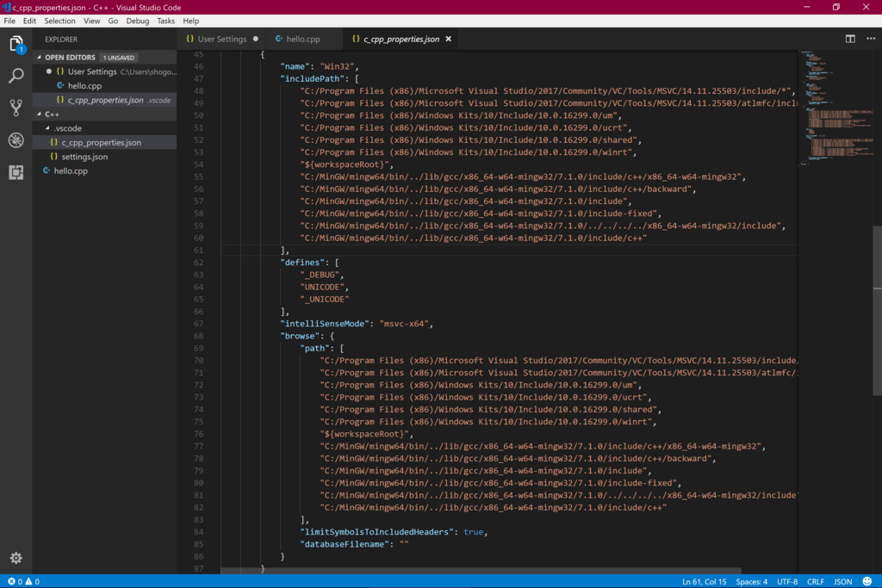The image size is (882, 588).
Task: Open the Extensions view icon
Action: 16,172
